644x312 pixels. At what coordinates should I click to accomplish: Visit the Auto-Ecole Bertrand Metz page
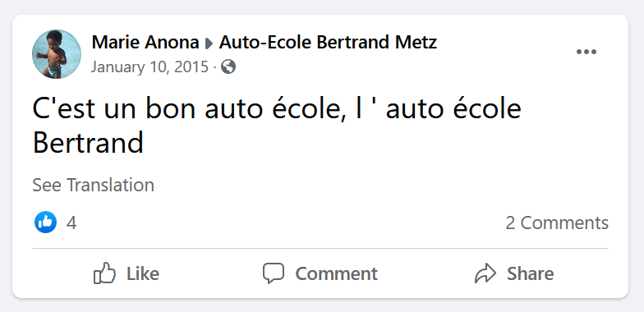(x=328, y=43)
